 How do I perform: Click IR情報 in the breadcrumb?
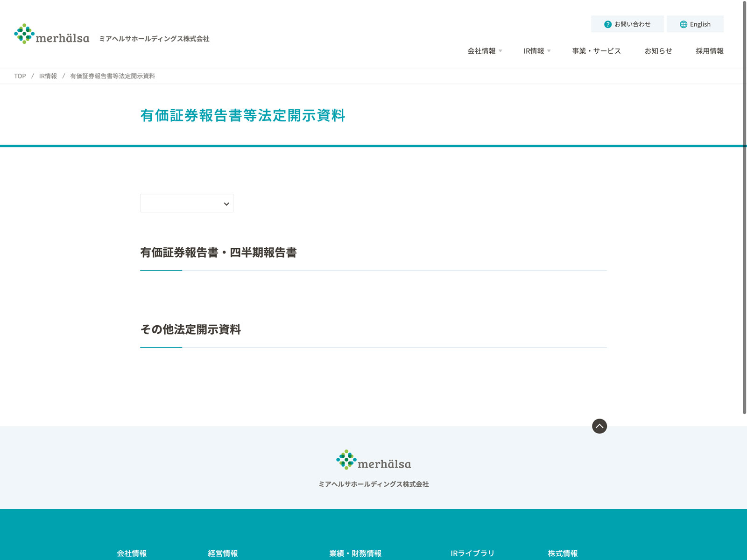48,76
